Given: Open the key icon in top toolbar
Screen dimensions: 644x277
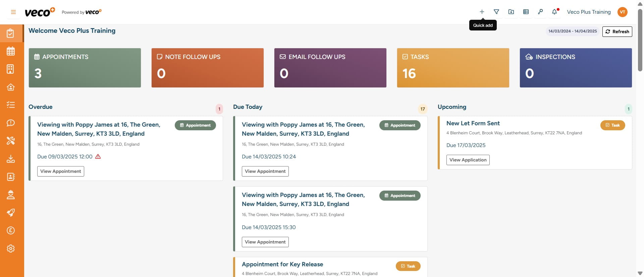Looking at the screenshot, I should click(540, 12).
